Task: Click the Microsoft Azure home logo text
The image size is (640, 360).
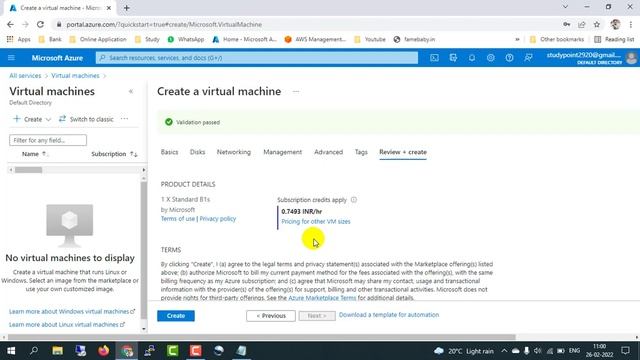Action: point(57,58)
